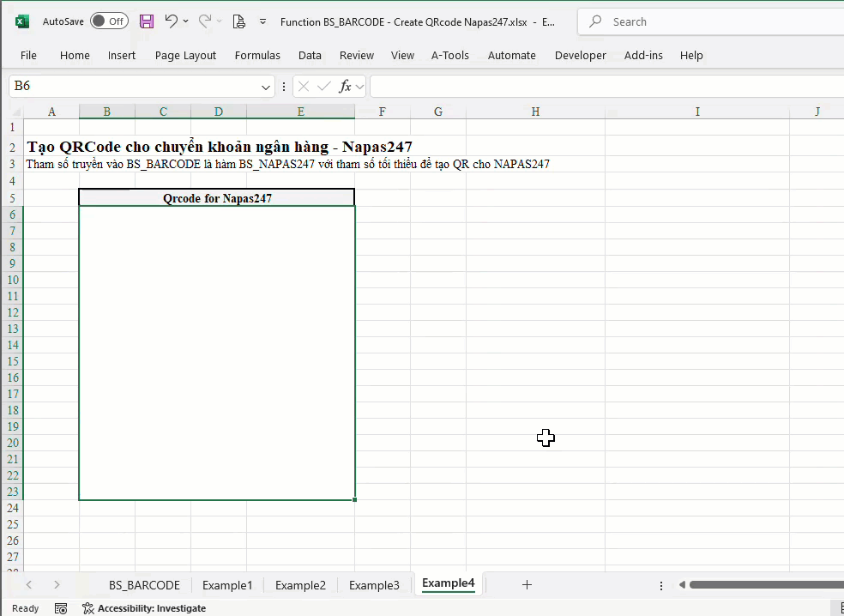Open the Formulas tab
Screen dimensions: 844x616
(257, 56)
